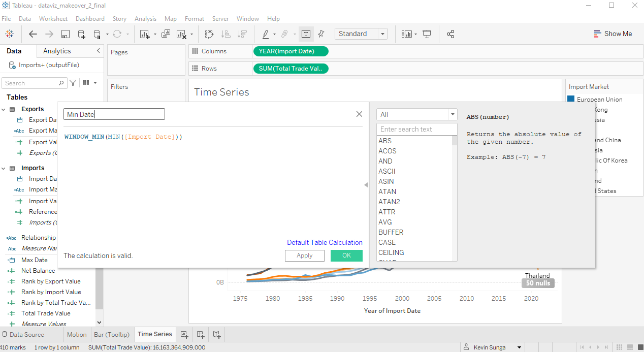
Task: Collapse the Exports table group
Action: tap(4, 109)
